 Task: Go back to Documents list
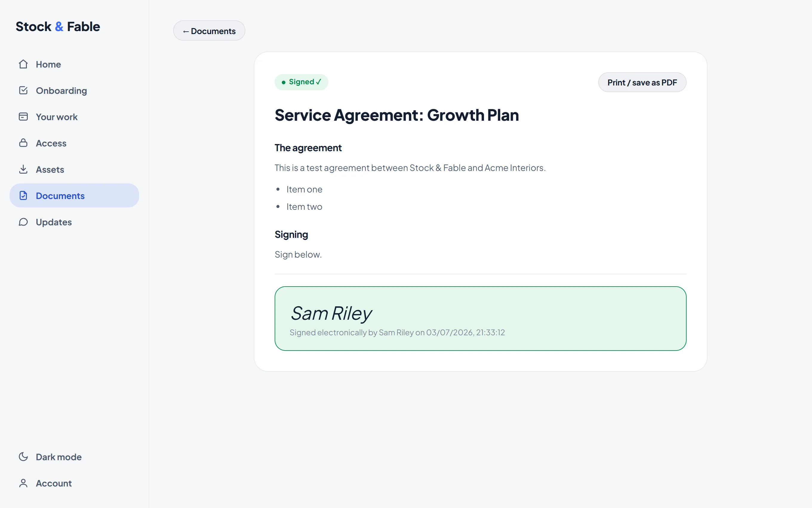[209, 31]
